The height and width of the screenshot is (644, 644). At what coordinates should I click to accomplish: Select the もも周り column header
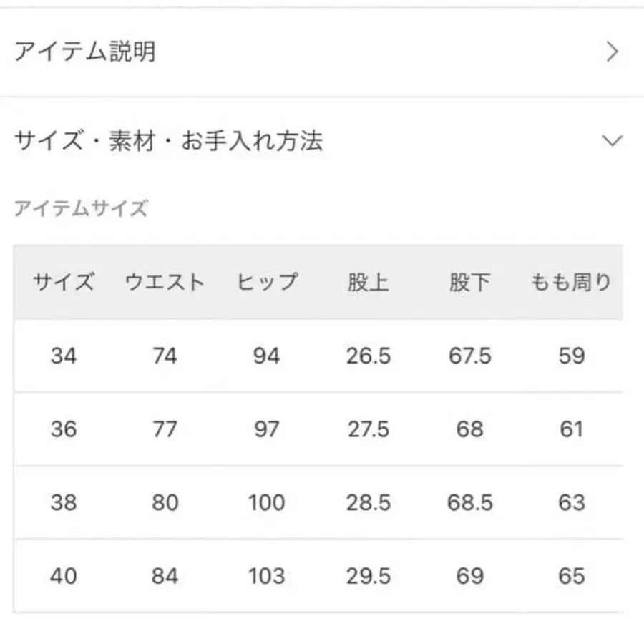click(570, 282)
